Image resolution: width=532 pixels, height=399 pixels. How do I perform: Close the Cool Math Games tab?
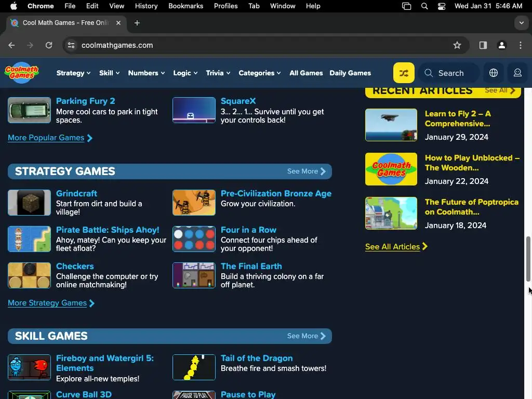tap(118, 23)
